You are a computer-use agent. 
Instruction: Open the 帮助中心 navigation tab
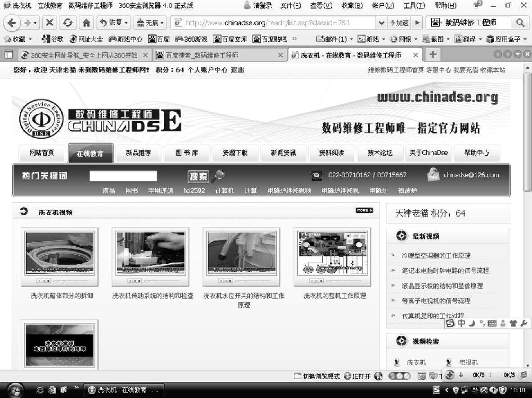point(477,153)
